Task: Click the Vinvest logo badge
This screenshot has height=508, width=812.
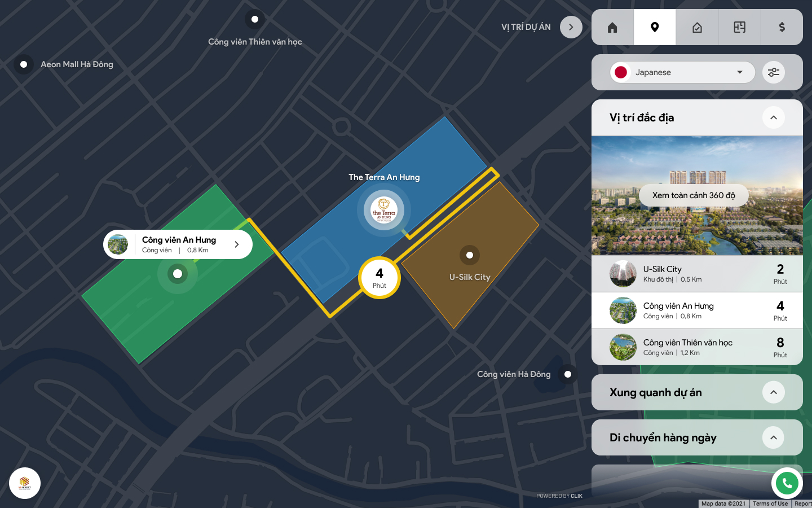Action: (x=25, y=483)
